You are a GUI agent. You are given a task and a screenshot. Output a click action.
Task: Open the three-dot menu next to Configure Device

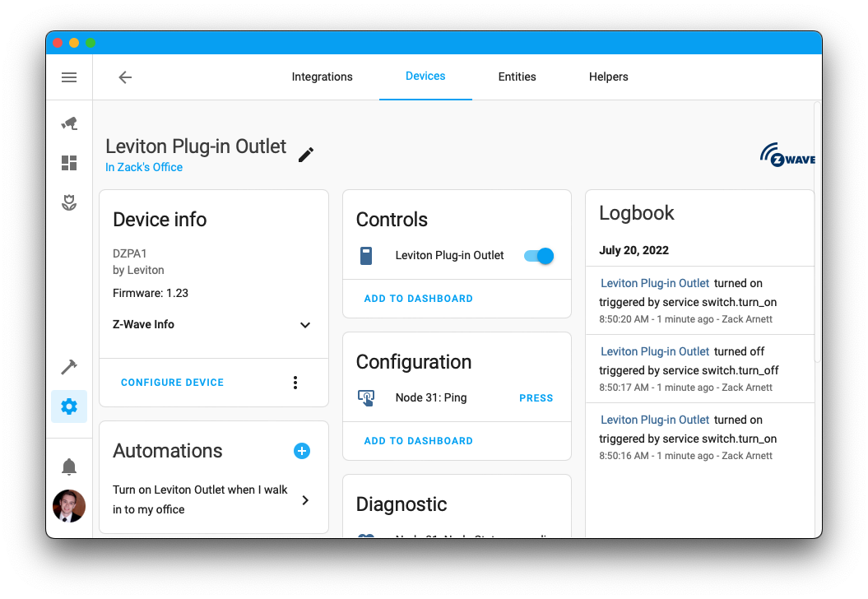click(295, 382)
